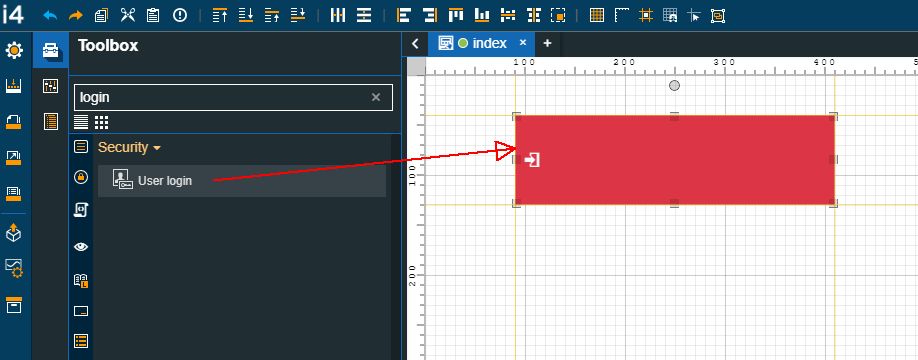
Task: Collapse panel with left chevron
Action: [x=415, y=43]
